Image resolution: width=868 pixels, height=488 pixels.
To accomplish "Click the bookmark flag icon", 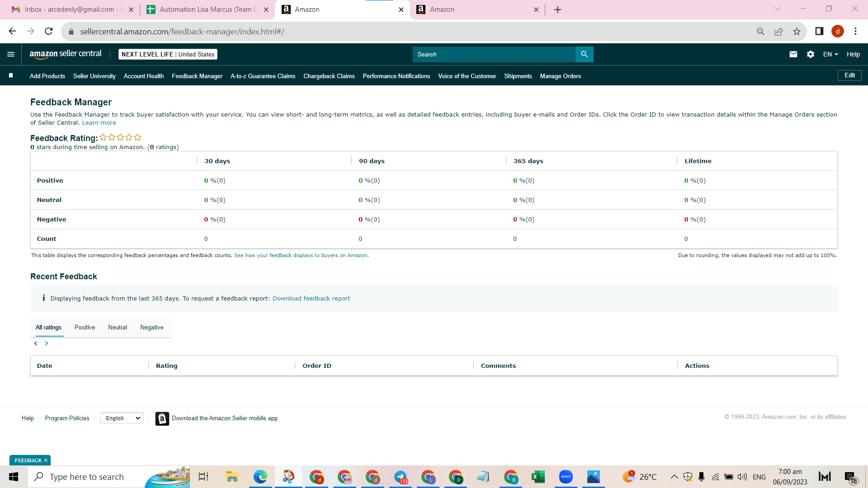I will (x=11, y=76).
